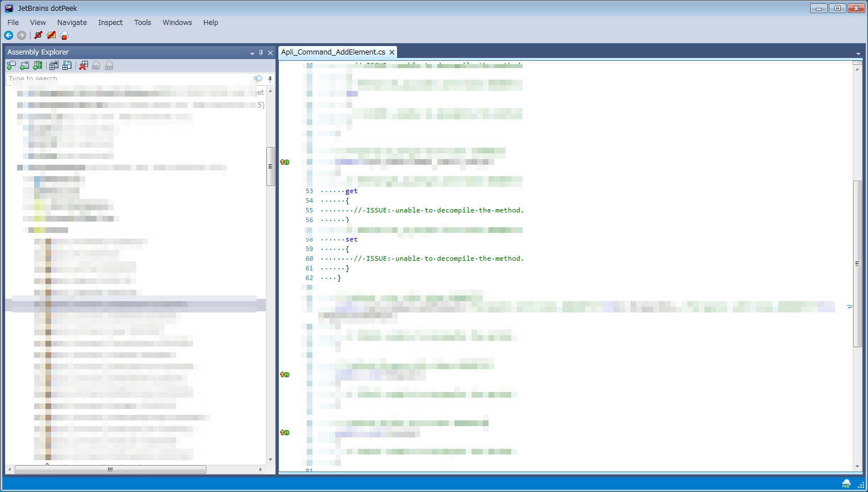The width and height of the screenshot is (868, 492).
Task: Add assembly with the first green-plus icon
Action: pos(11,65)
